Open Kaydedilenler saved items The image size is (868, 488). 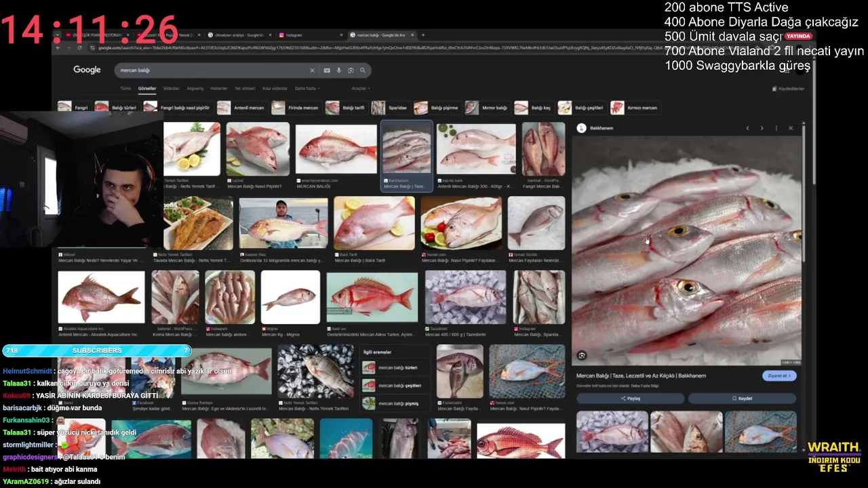(x=789, y=89)
